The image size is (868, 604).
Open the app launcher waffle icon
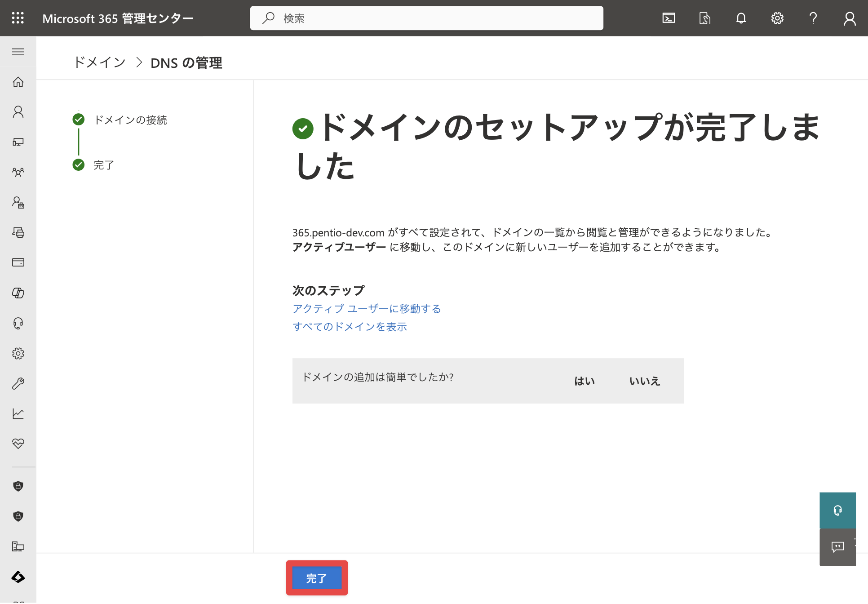coord(18,18)
